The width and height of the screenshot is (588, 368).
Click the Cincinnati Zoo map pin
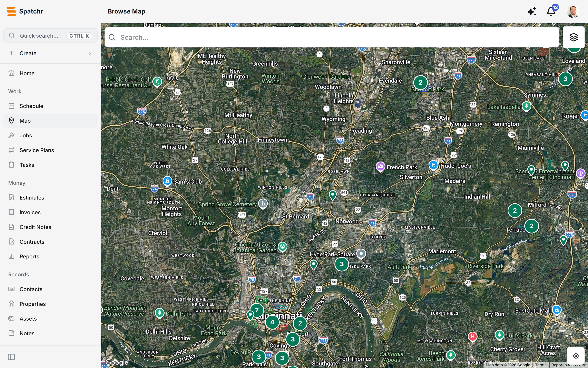coord(283,247)
